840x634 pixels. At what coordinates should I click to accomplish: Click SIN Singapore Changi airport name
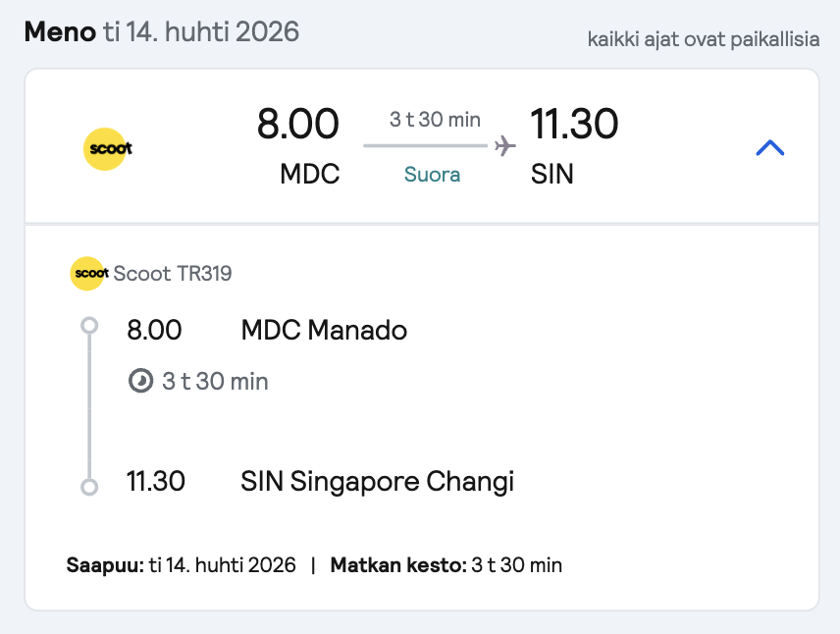377,481
